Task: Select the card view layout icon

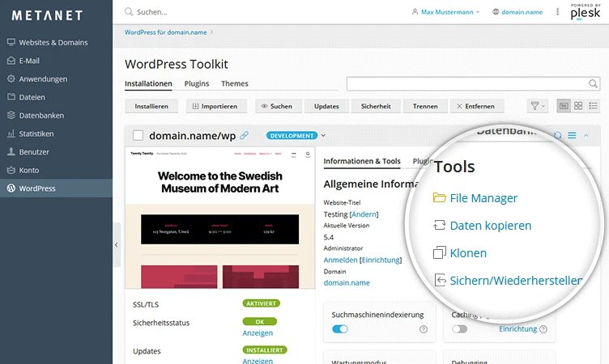Action: click(564, 105)
